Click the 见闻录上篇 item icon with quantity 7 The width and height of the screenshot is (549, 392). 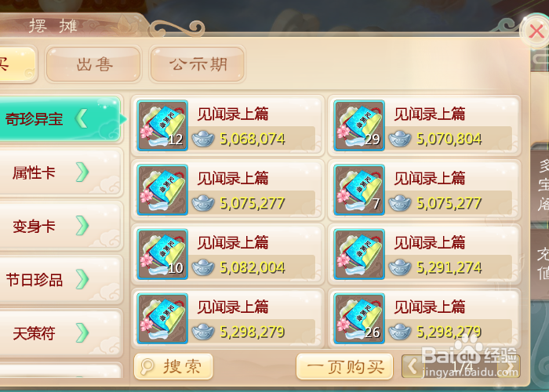click(x=359, y=190)
